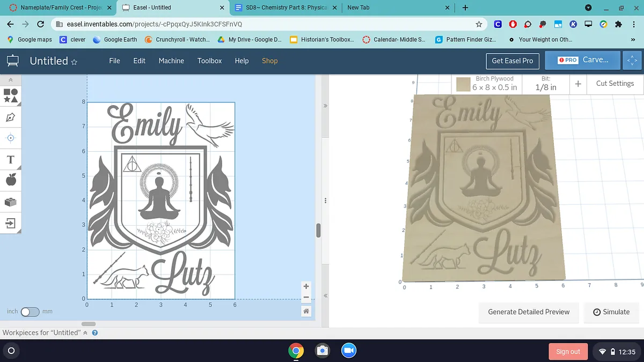Open the Bit 1/8 in selector
This screenshot has width=644, height=362.
(546, 84)
